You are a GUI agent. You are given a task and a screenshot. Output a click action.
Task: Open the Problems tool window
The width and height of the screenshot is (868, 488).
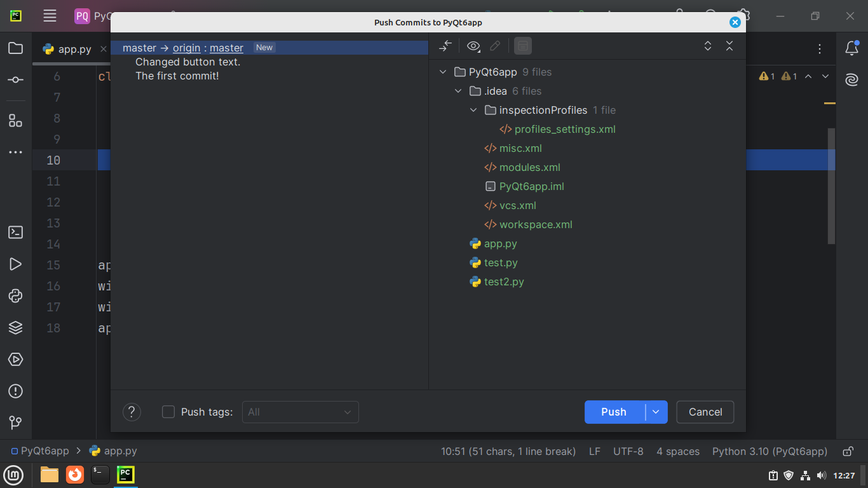16,391
